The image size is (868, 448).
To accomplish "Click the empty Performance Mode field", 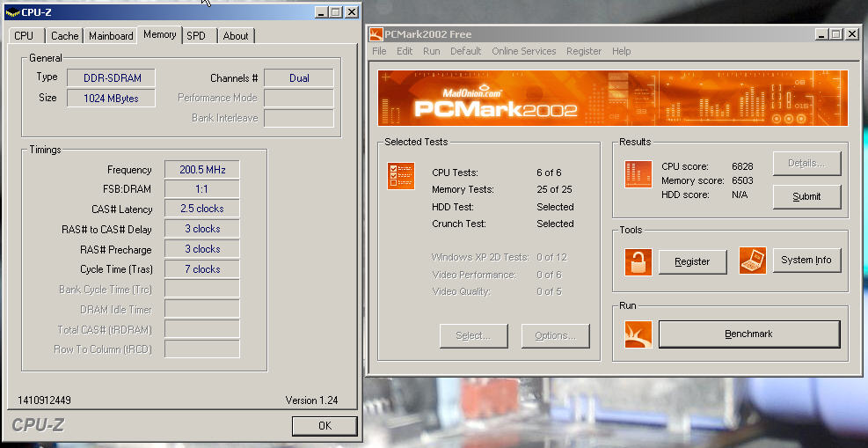I will pyautogui.click(x=299, y=98).
